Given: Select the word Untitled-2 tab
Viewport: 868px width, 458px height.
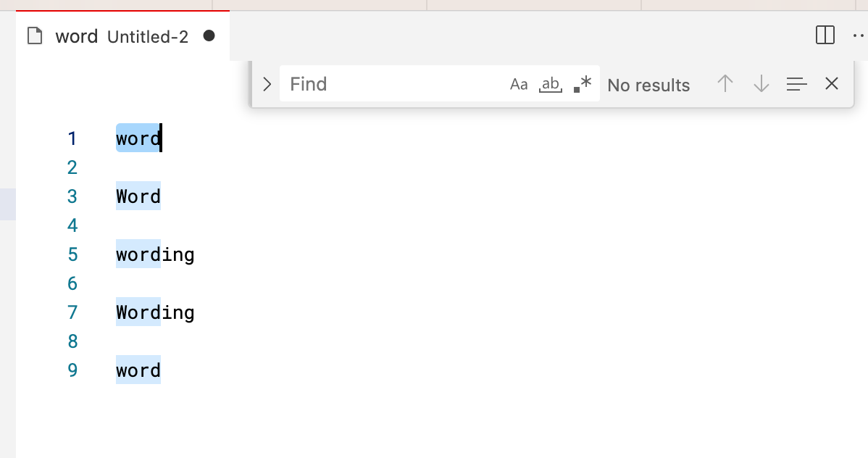Looking at the screenshot, I should pyautogui.click(x=147, y=36).
